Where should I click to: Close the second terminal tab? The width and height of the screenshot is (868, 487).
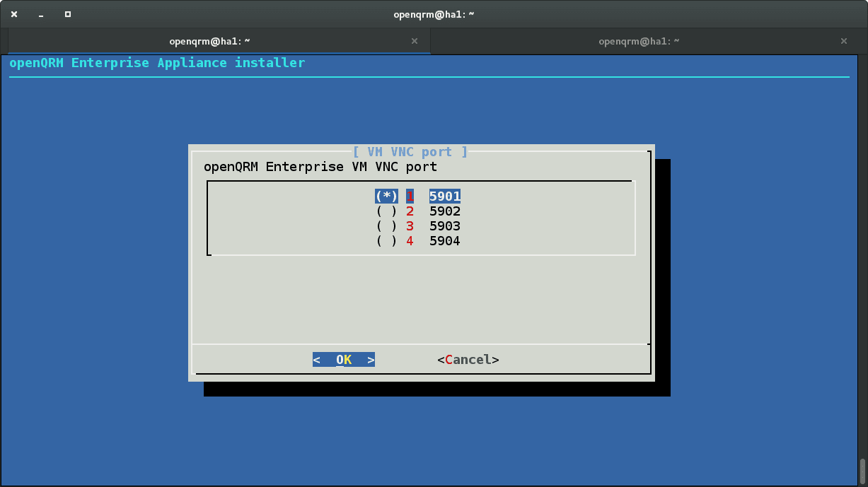pyautogui.click(x=843, y=41)
